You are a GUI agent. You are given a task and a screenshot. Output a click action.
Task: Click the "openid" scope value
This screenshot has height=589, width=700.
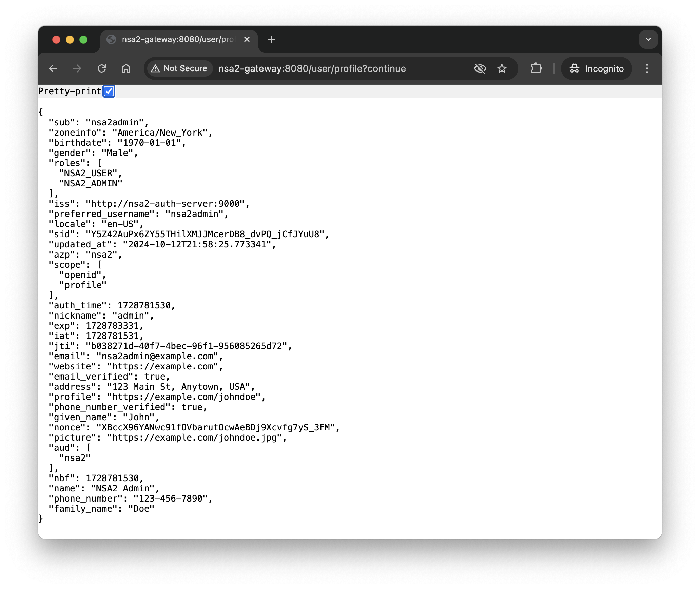pyautogui.click(x=83, y=275)
